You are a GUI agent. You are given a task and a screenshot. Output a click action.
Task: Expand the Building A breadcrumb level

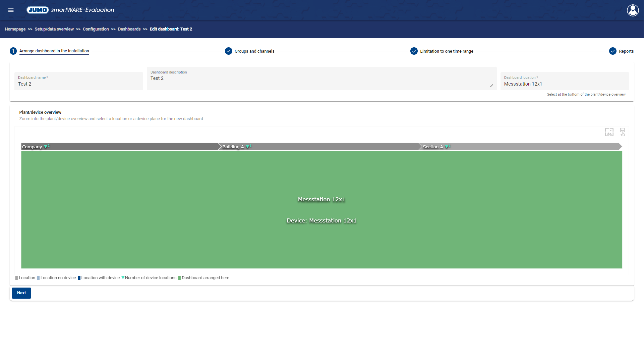coord(233,147)
